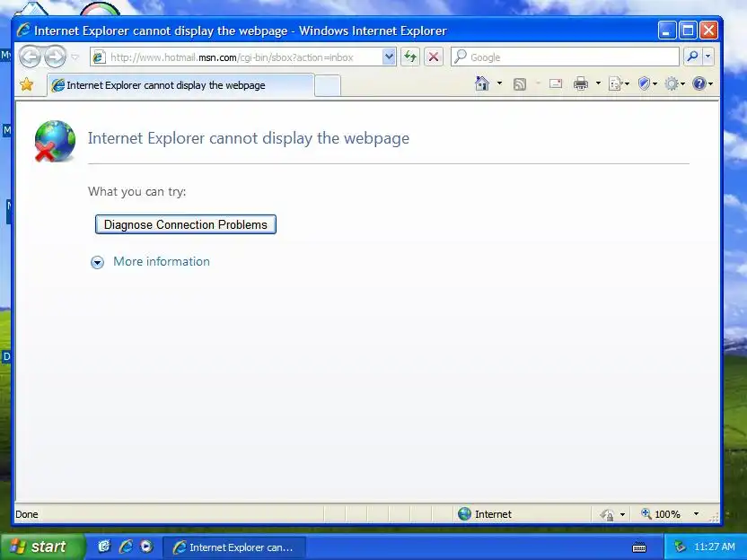The image size is (747, 560).
Task: Click the 'What you can try:' text
Action: [137, 191]
